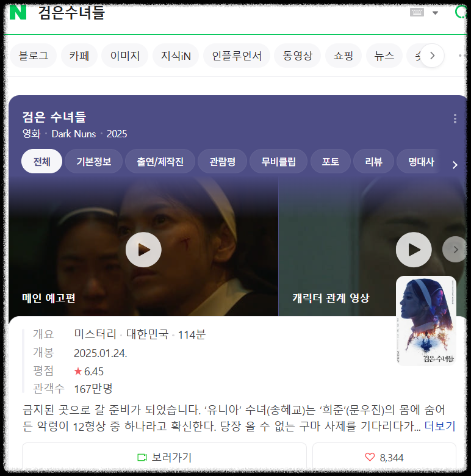Open the 포토 movie tab
Viewport: 471px width, 476px height.
click(331, 161)
